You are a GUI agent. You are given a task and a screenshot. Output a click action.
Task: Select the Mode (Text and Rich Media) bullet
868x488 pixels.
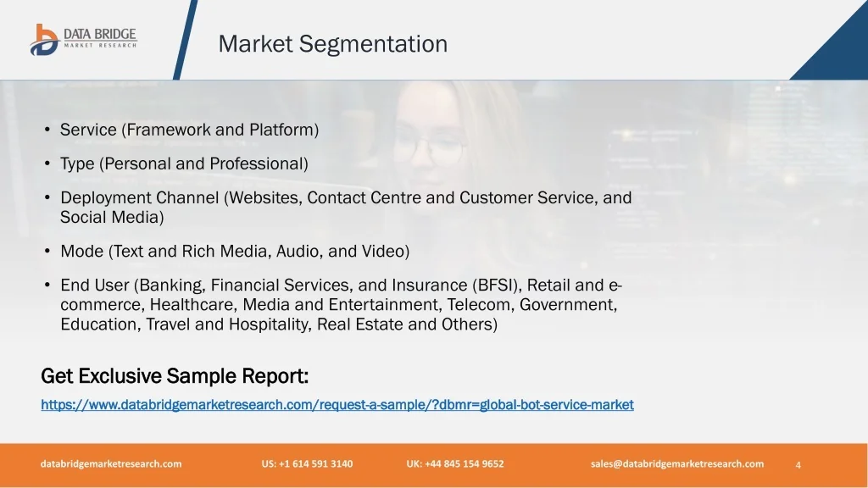[x=235, y=252]
